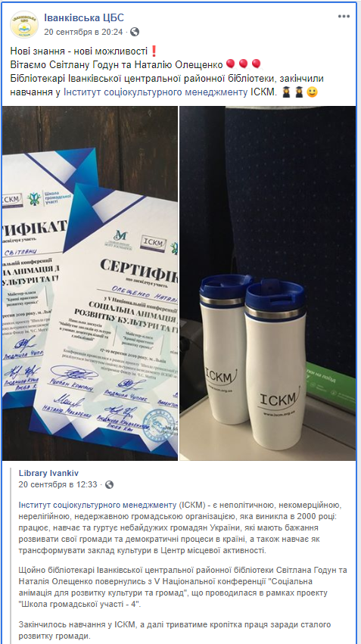The height and width of the screenshot is (644, 361).
Task: Click the first red balloon emoji
Action: click(x=230, y=64)
